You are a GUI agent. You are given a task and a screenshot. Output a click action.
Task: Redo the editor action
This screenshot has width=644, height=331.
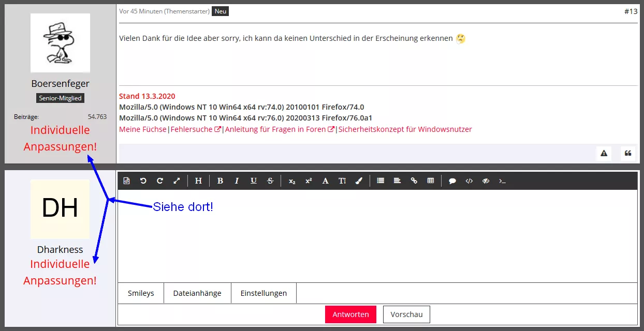pyautogui.click(x=160, y=181)
